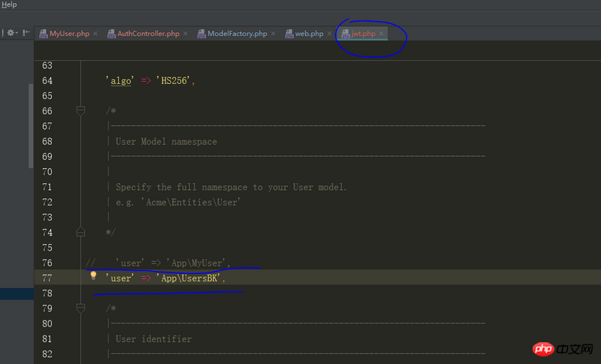
Task: Click the web.php file type icon
Action: (x=289, y=34)
